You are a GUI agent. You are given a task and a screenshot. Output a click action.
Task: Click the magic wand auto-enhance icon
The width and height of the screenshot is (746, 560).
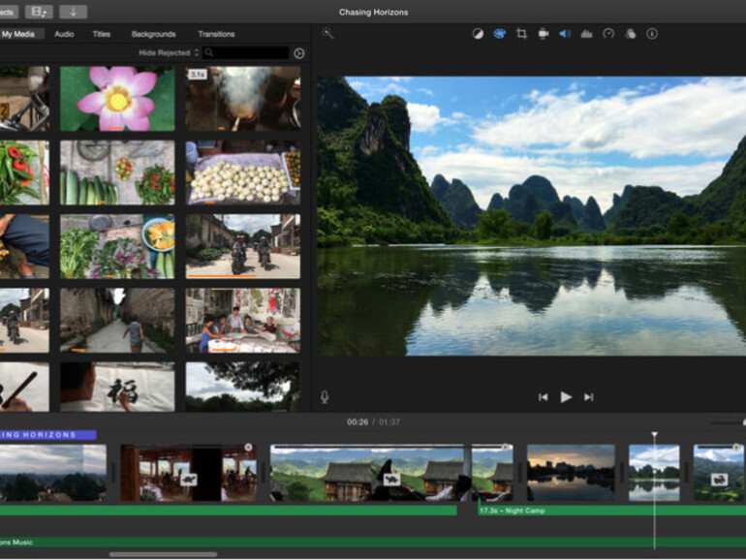coord(327,33)
